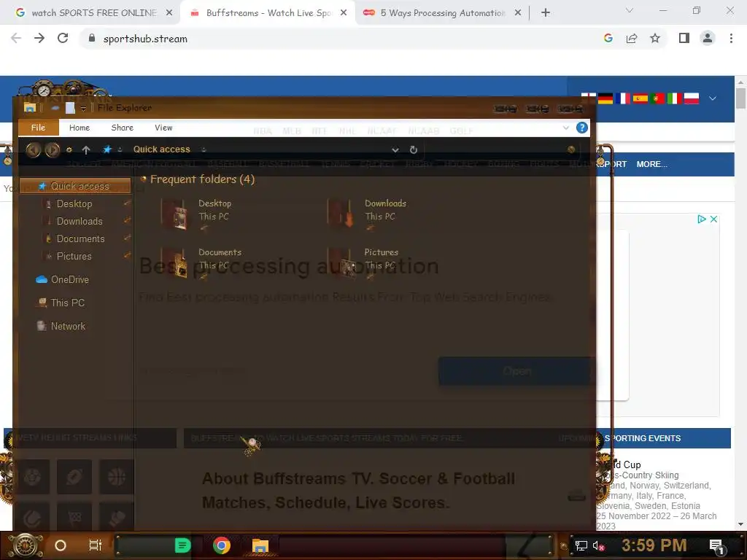Select the Pictures folder icon in Frequent folders
This screenshot has width=747, height=560.
tap(341, 262)
